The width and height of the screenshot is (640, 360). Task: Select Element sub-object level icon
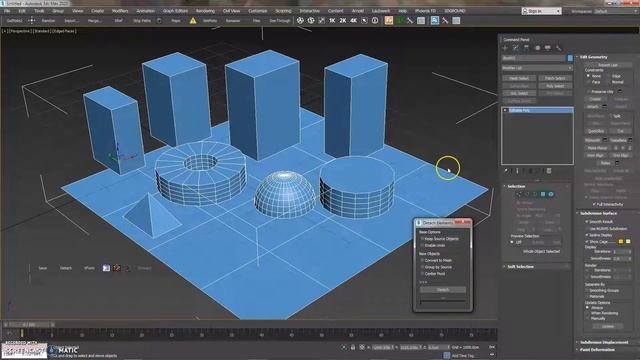pyautogui.click(x=551, y=194)
